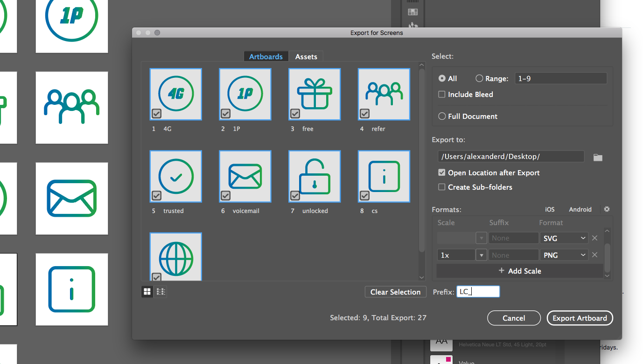
Task: Switch artboard display to grid view
Action: (147, 291)
